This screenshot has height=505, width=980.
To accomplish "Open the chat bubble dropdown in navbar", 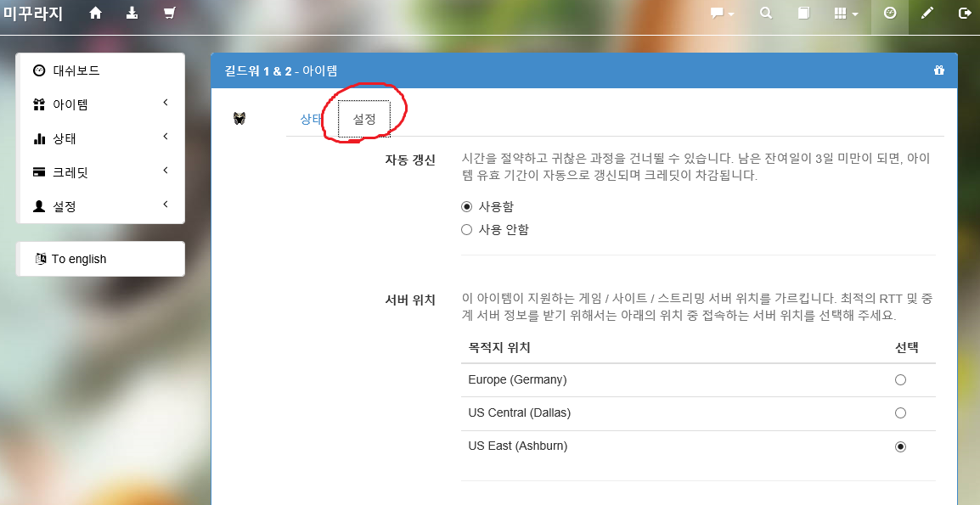I will pyautogui.click(x=723, y=13).
